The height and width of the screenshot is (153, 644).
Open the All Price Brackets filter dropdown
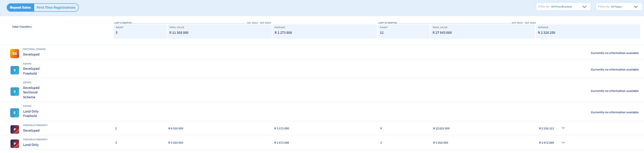coord(563,7)
